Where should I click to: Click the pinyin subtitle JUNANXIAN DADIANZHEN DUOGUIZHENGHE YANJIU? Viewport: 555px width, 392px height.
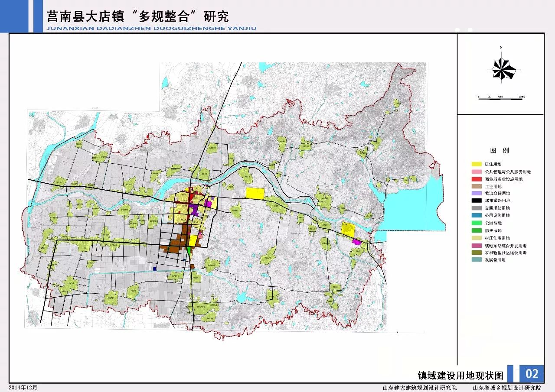151,29
